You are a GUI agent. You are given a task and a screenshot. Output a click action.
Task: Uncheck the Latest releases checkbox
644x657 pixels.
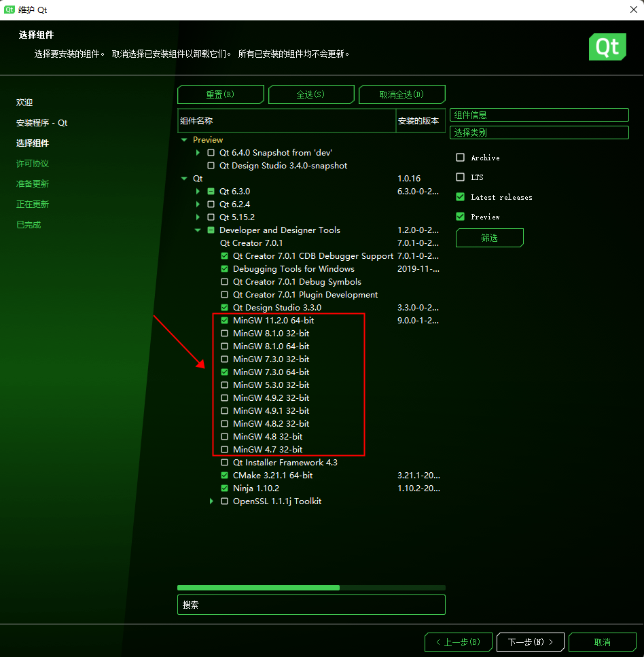click(460, 197)
